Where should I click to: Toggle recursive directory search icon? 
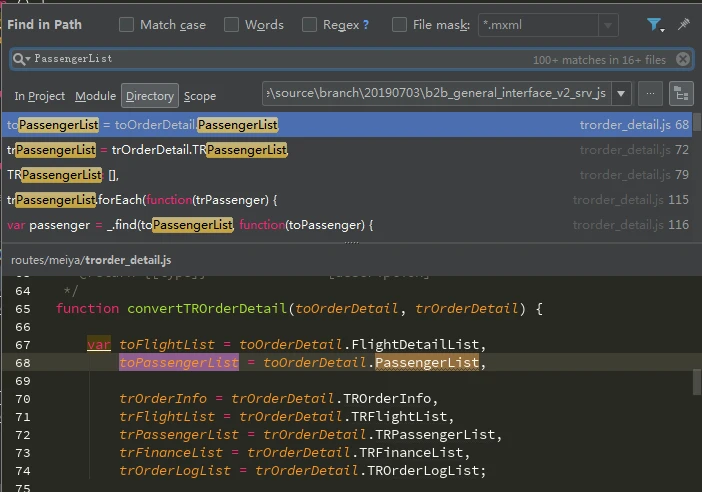(x=681, y=94)
